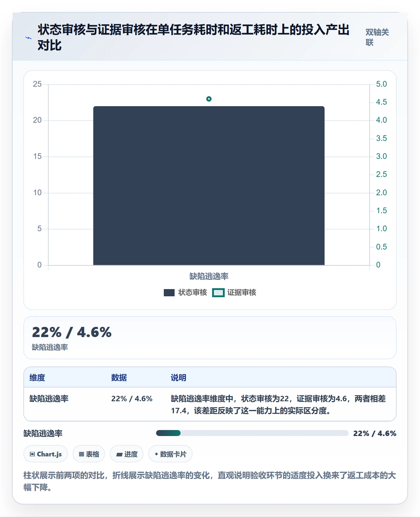The image size is (420, 517).
Task: Toggle 证据审核 legend swatch
Action: click(218, 293)
